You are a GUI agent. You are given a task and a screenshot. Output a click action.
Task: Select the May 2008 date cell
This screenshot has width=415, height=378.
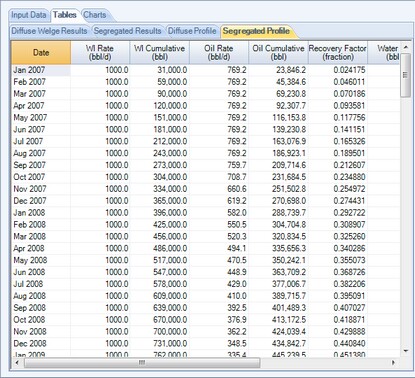pos(41,260)
